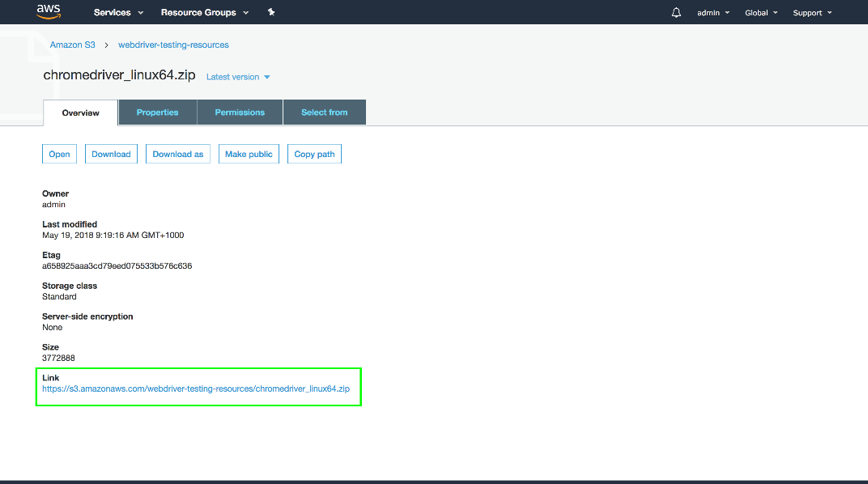Open the Global region selector

pyautogui.click(x=761, y=13)
